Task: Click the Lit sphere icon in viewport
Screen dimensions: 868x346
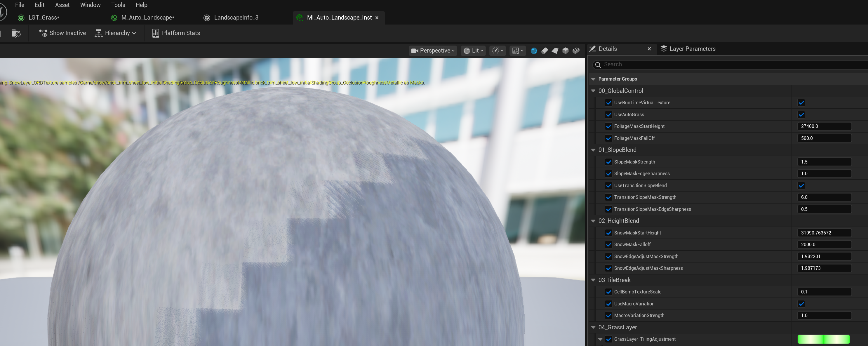Action: point(467,51)
